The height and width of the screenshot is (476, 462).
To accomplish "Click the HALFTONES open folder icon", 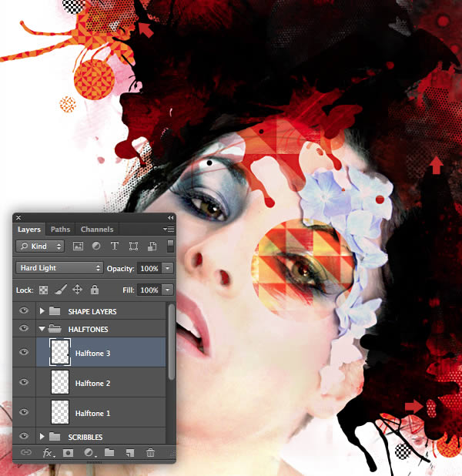I will (x=55, y=328).
